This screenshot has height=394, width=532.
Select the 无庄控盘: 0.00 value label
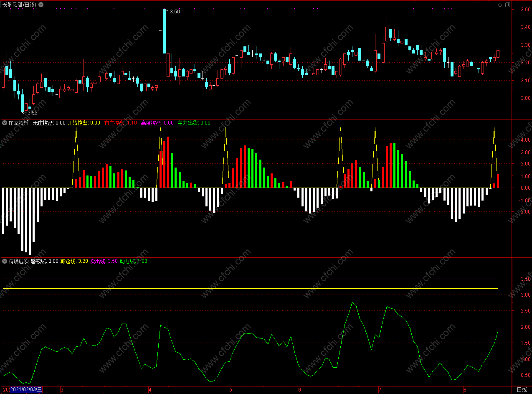pyautogui.click(x=49, y=123)
